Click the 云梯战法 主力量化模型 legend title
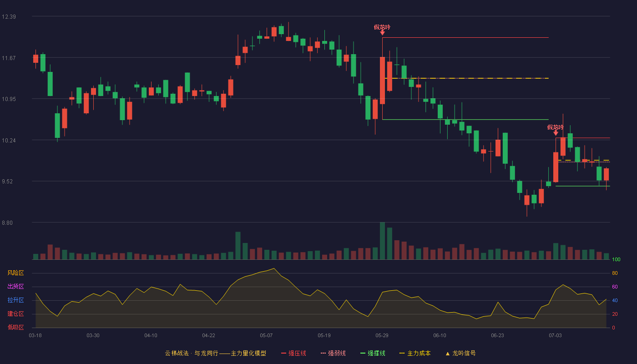Image resolution: width=637 pixels, height=364 pixels. pos(215,353)
